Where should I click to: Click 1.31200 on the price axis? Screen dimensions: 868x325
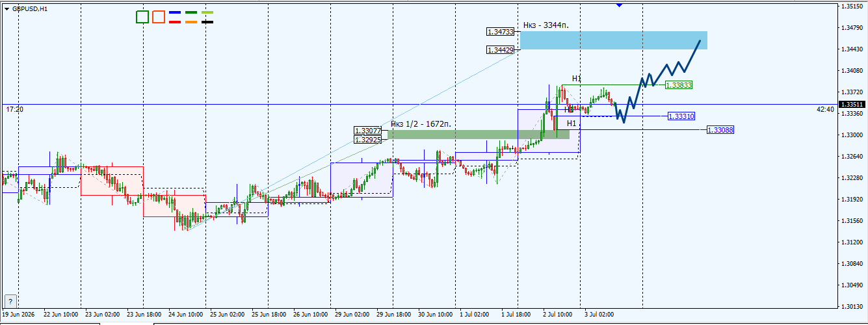(852, 242)
